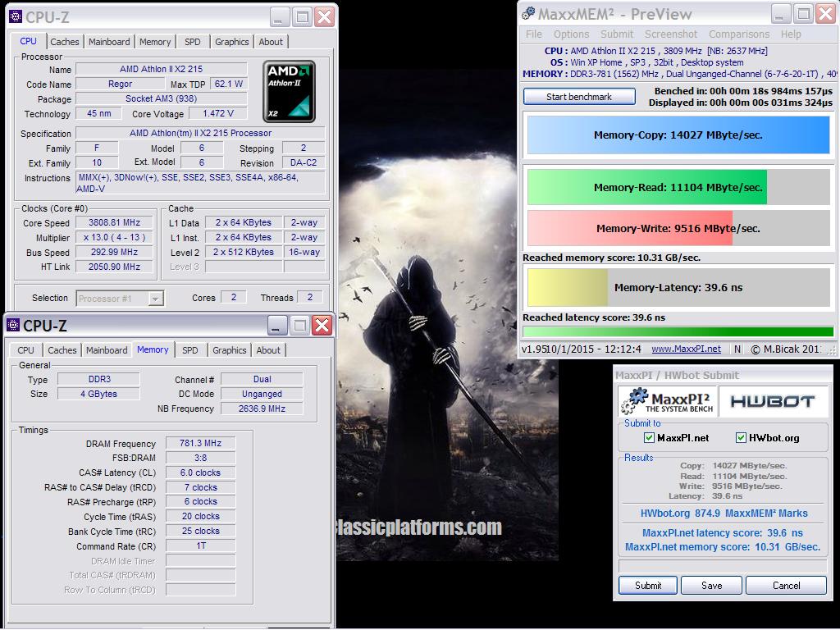
Task: Open About tab in bottom CPU-Z window
Action: click(268, 350)
